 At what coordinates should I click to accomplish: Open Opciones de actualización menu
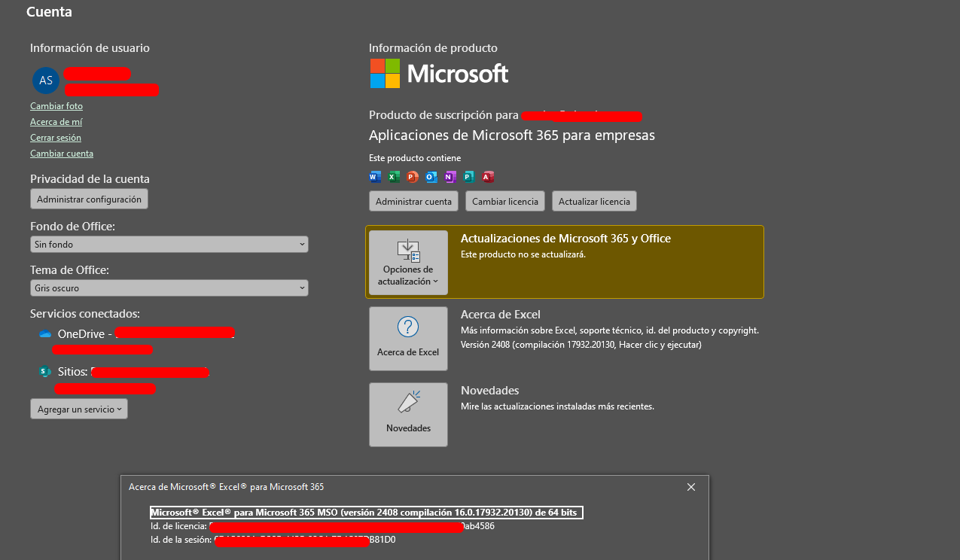408,263
